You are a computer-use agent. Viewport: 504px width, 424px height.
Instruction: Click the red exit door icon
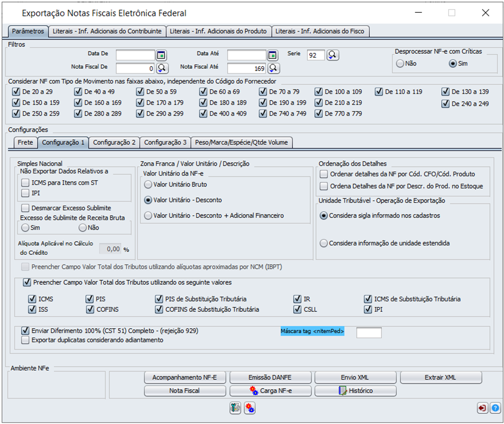(482, 408)
